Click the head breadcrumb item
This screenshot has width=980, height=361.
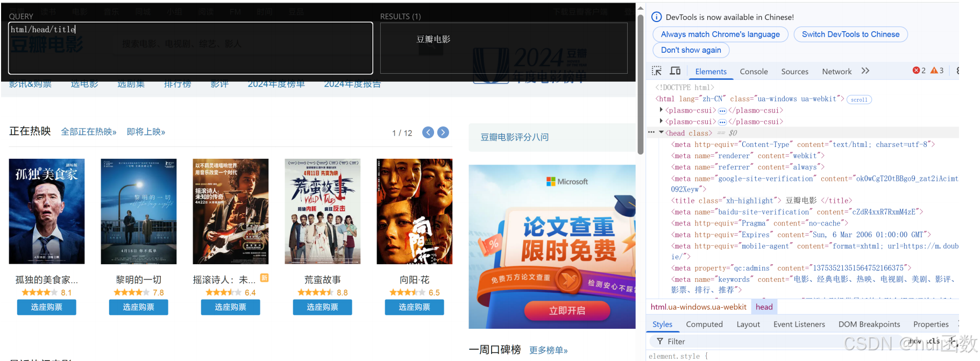point(764,307)
